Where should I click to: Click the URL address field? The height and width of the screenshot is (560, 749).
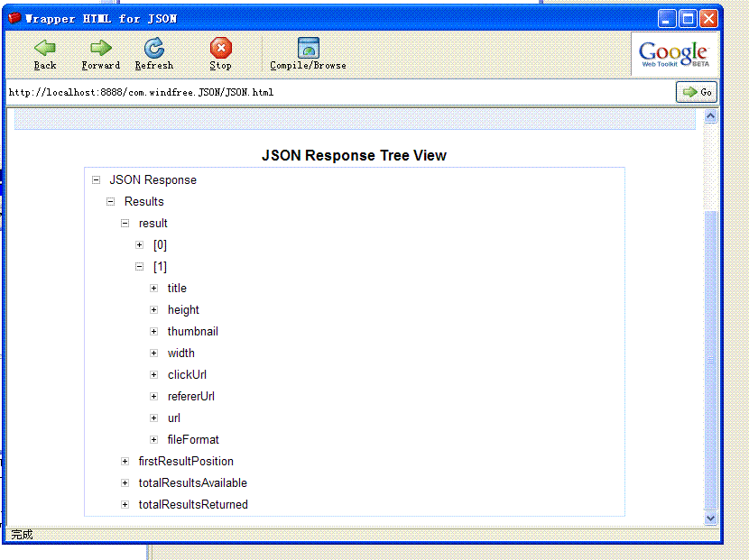tap(340, 92)
